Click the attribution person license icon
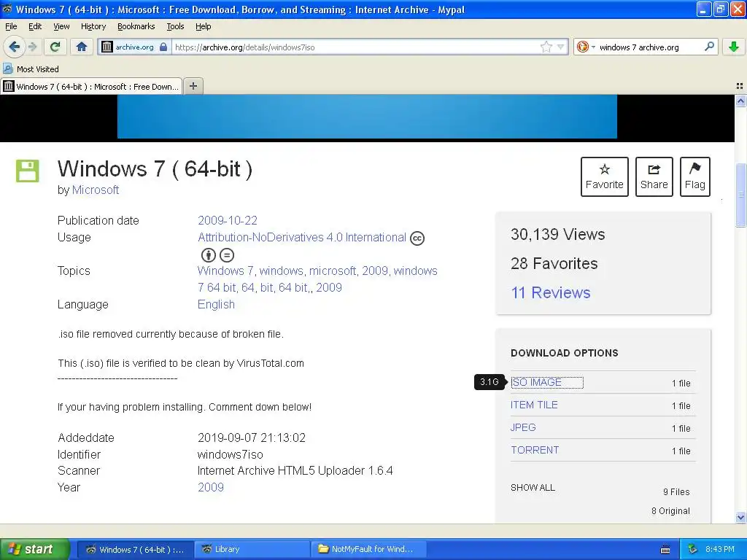Viewport: 747px width, 560px height. pyautogui.click(x=208, y=255)
